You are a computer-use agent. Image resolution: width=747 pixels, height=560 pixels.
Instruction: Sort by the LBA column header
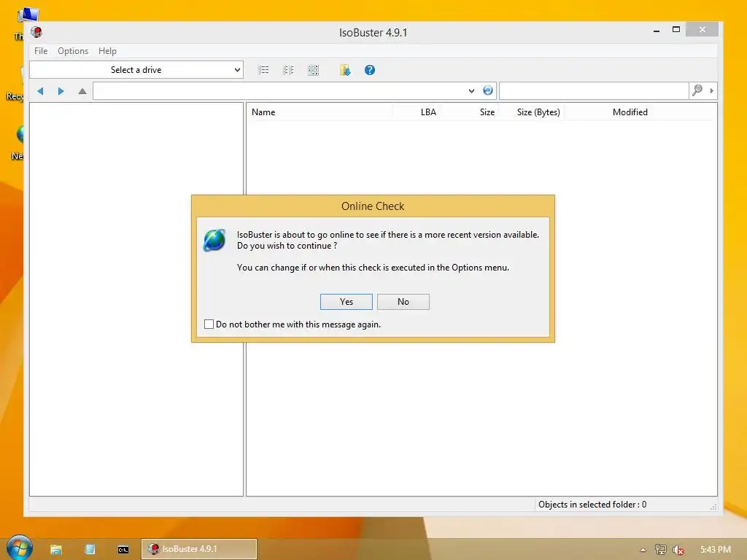427,112
